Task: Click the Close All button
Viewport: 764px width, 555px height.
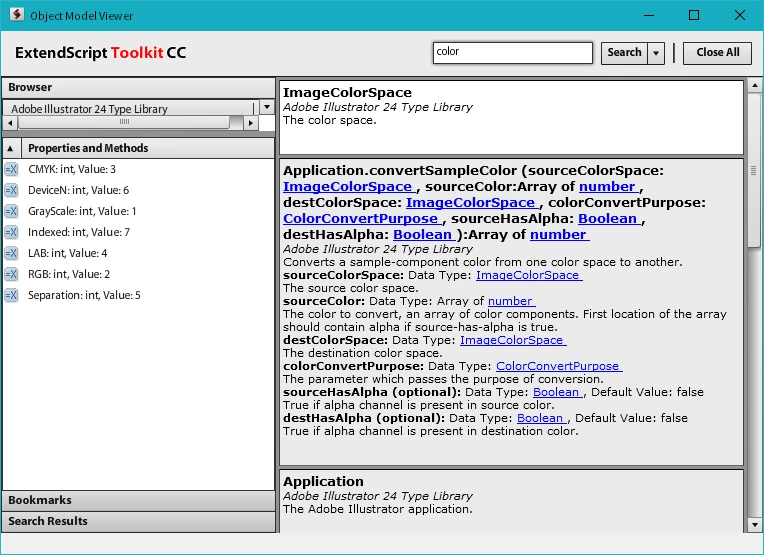Action: pos(717,53)
